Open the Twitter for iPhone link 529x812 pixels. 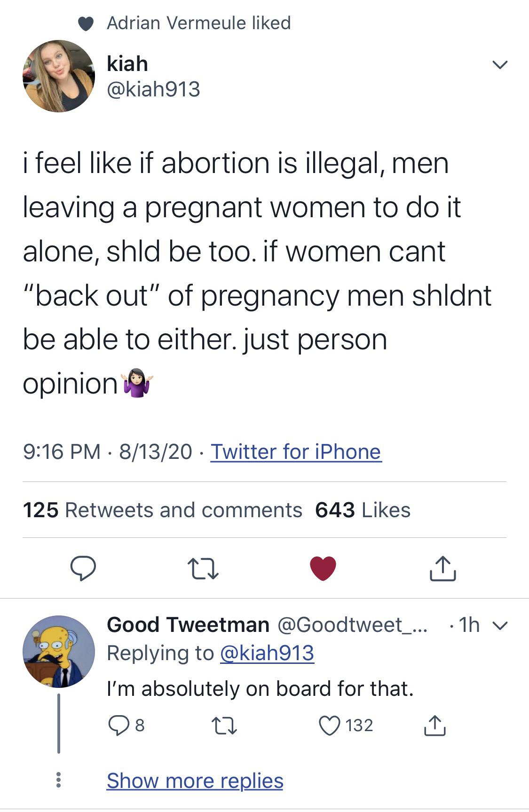coord(296,452)
